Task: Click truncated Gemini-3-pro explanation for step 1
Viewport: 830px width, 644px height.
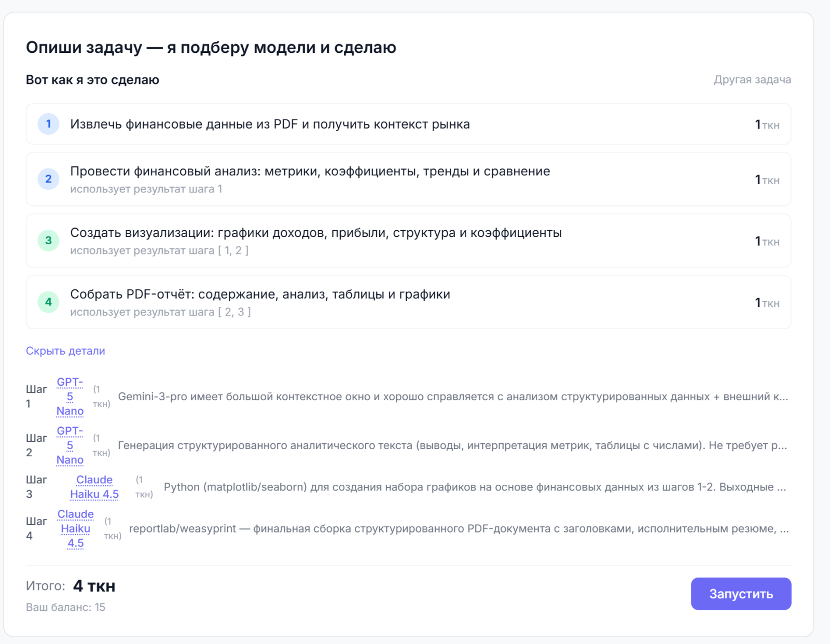Action: (453, 397)
